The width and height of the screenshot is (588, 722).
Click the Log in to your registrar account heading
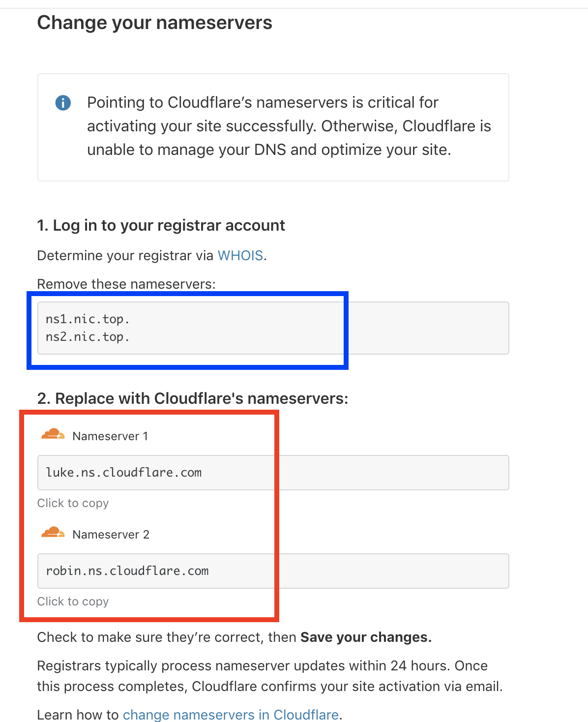pyautogui.click(x=161, y=225)
